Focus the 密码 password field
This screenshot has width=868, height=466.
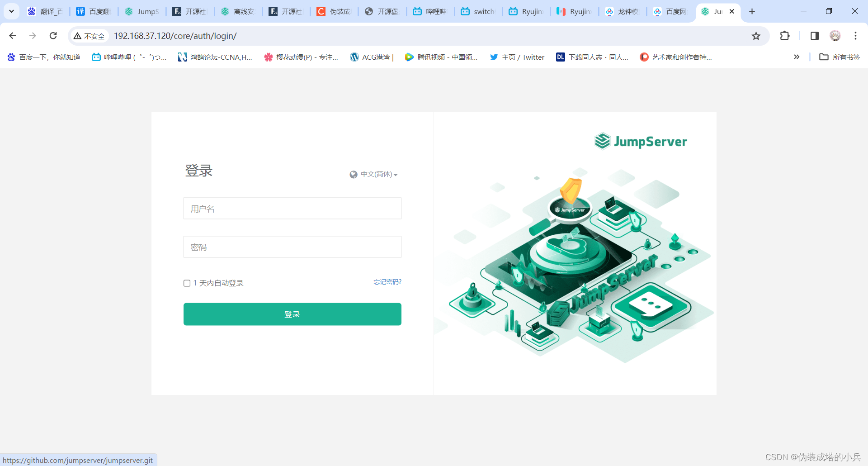(292, 247)
